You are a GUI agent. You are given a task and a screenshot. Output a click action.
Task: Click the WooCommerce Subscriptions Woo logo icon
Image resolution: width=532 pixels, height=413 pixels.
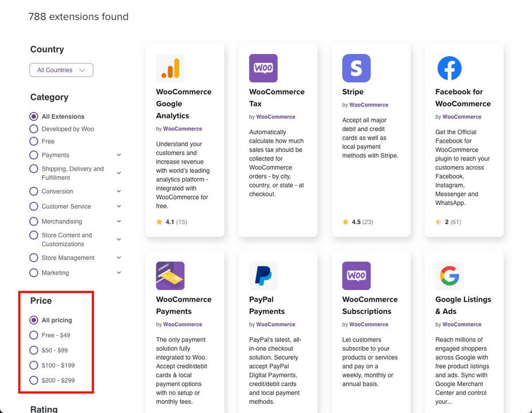pos(356,276)
